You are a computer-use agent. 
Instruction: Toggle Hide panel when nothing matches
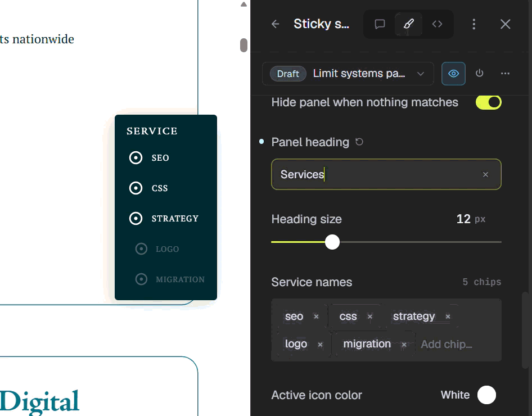pyautogui.click(x=488, y=102)
